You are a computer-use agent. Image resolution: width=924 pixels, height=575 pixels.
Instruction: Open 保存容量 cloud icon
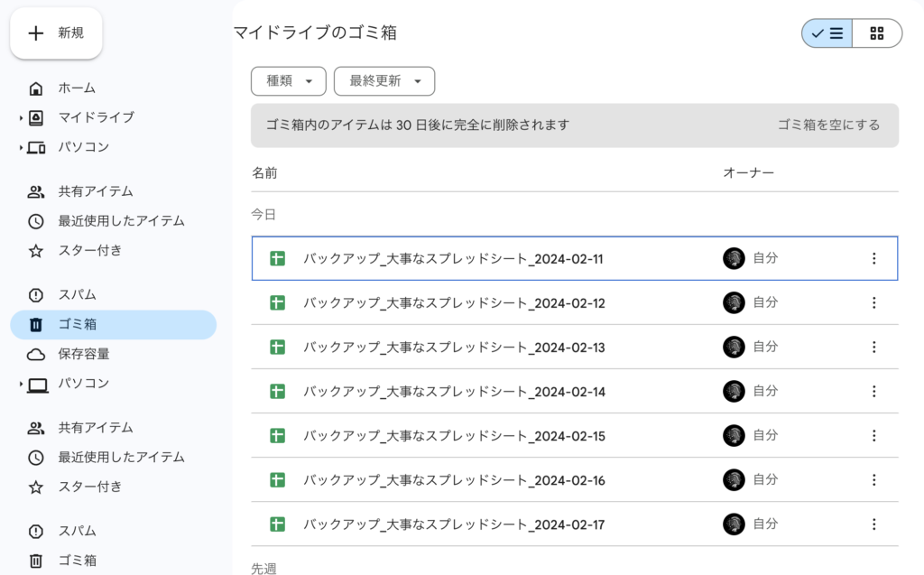click(x=36, y=354)
